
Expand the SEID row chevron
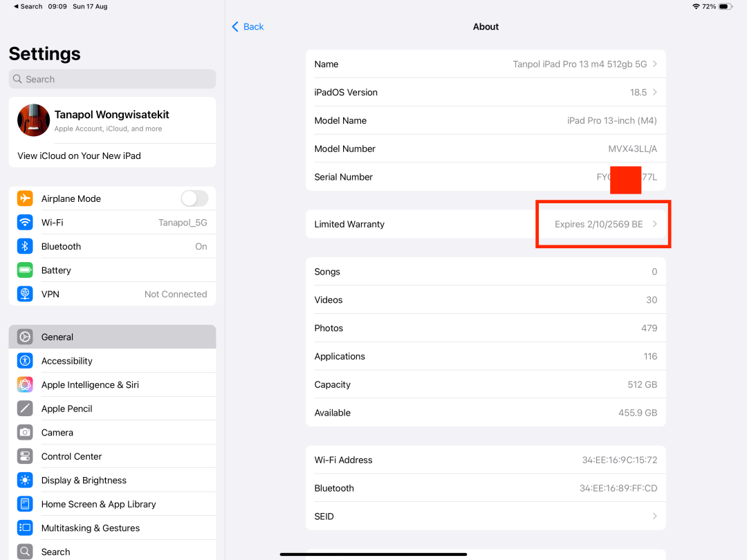click(x=655, y=516)
